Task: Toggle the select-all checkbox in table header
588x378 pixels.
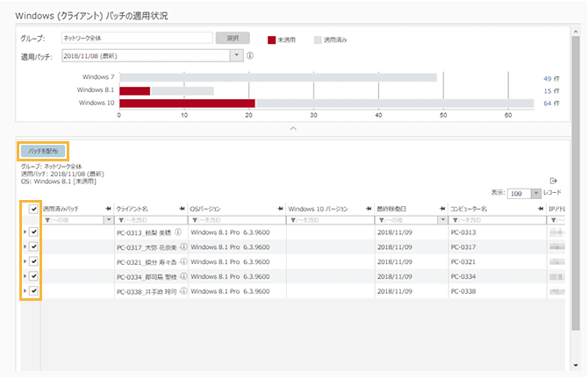Action: pyautogui.click(x=33, y=209)
